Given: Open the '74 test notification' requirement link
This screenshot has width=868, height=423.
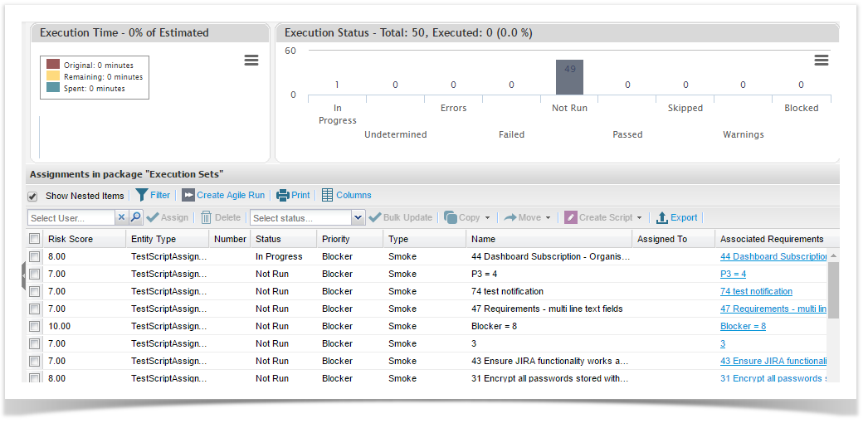Looking at the screenshot, I should [x=756, y=291].
